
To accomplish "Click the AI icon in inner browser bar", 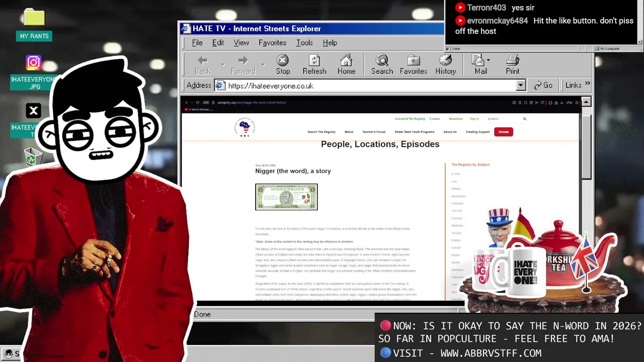I will [x=570, y=103].
